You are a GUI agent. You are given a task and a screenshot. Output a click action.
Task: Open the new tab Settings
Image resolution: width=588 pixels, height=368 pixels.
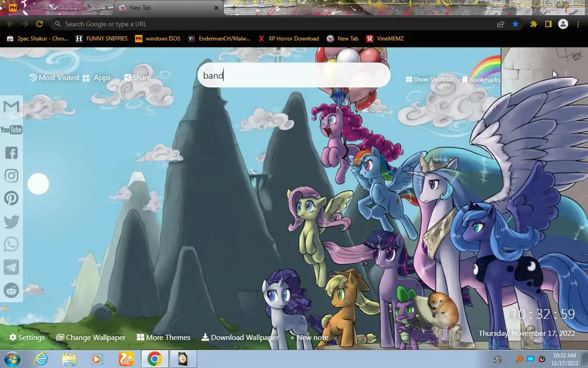coord(27,337)
